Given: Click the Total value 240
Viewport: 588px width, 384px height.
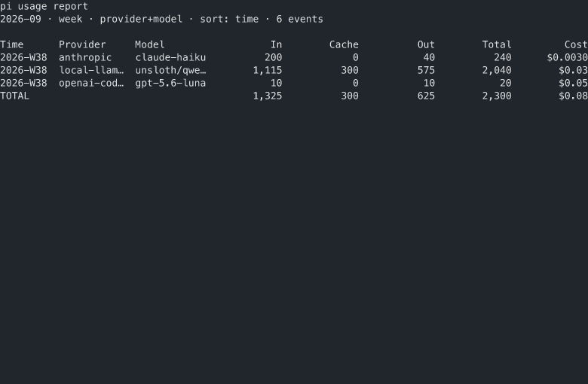Looking at the screenshot, I should point(503,57).
